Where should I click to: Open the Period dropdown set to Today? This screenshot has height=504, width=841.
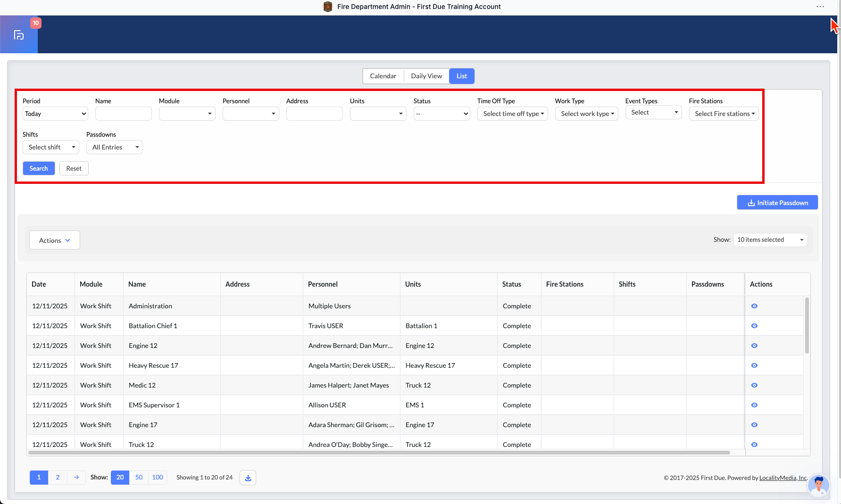click(55, 114)
